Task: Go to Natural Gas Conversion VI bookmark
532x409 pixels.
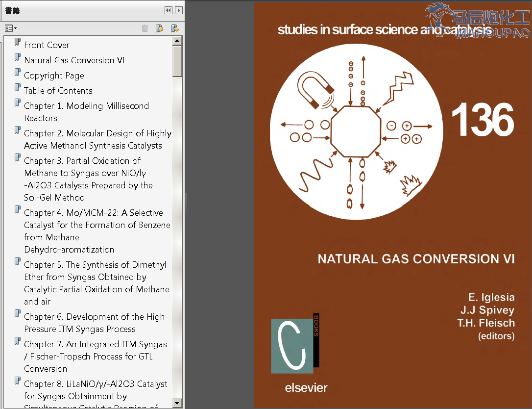Action: pyautogui.click(x=74, y=60)
